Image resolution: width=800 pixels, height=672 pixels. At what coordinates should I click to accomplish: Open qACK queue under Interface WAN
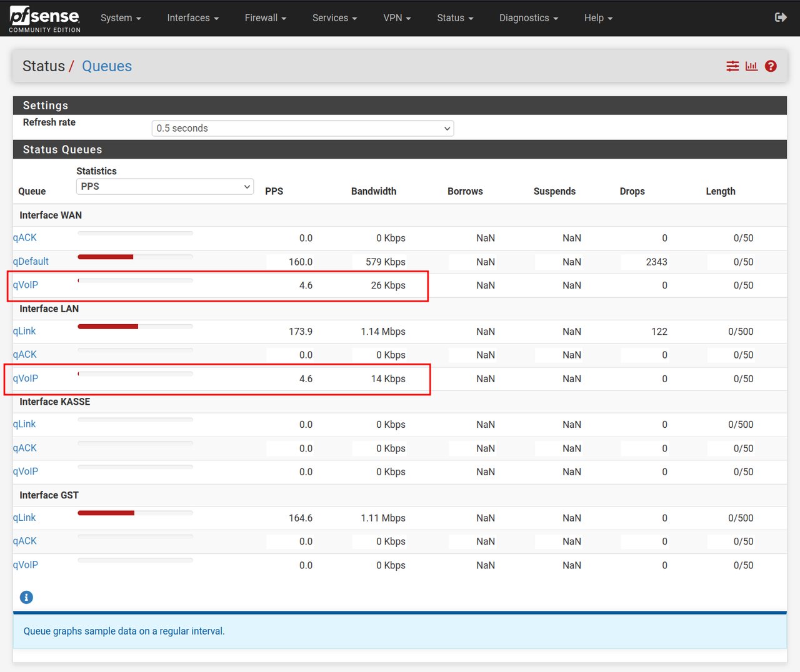[x=25, y=237]
